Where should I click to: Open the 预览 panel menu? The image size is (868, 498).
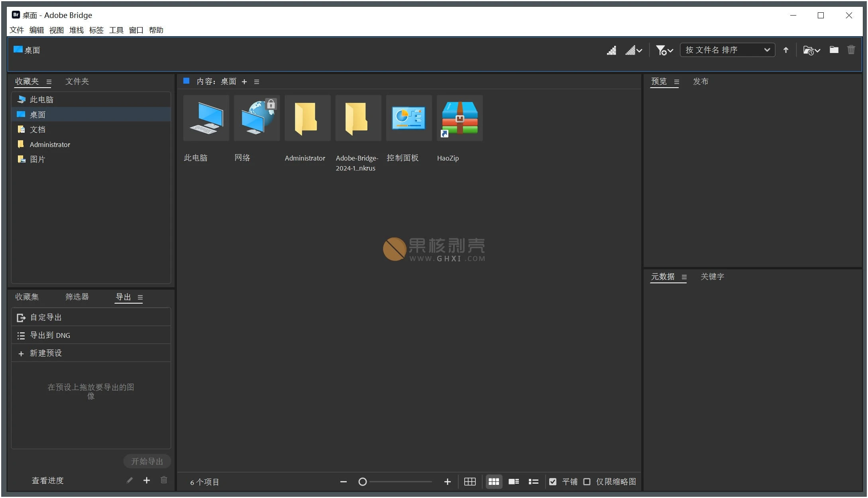676,81
